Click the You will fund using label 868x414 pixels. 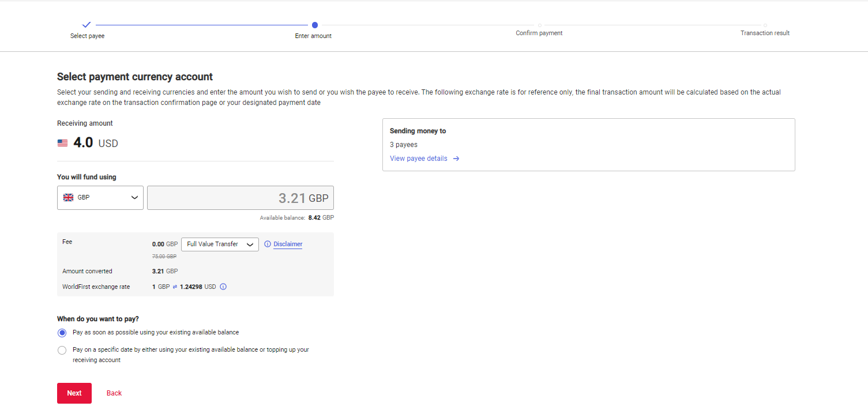pyautogui.click(x=87, y=177)
